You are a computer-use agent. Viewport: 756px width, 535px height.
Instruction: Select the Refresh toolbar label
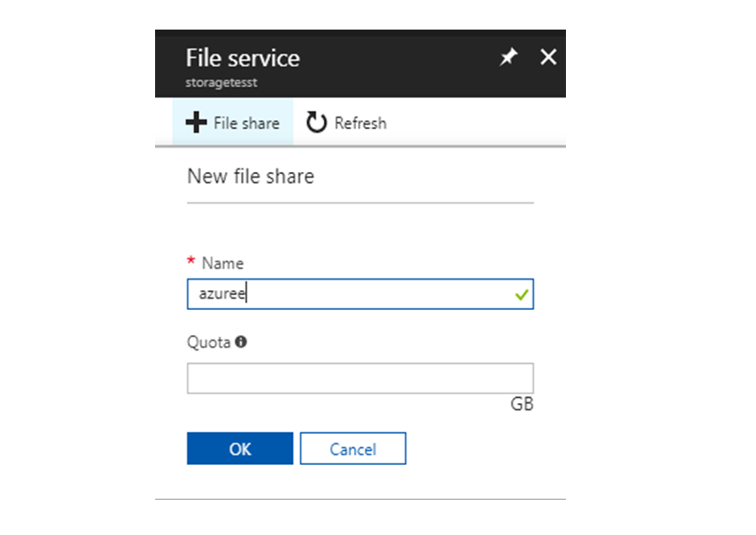click(x=361, y=123)
